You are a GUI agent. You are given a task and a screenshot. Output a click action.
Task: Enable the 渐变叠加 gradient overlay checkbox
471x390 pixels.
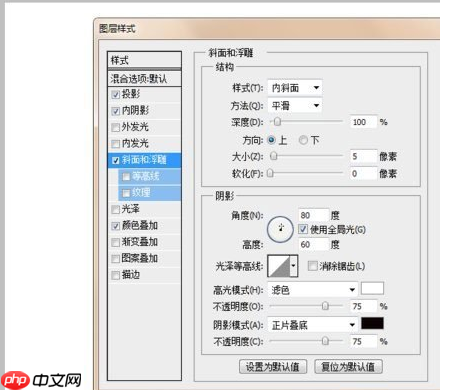[x=115, y=242]
